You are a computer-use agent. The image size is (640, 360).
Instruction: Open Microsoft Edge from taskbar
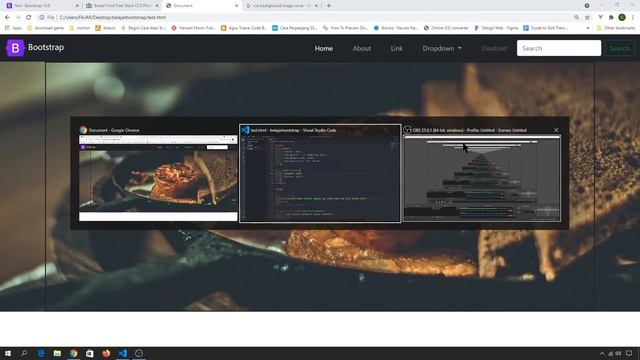click(41, 353)
